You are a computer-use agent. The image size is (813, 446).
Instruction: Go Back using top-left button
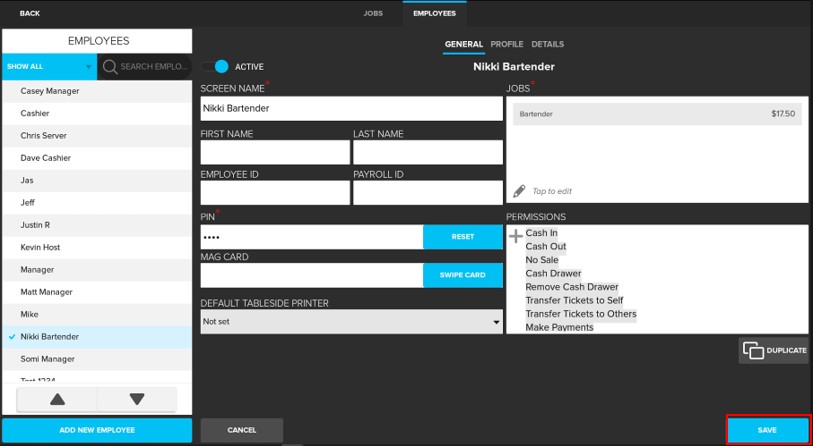[x=30, y=13]
